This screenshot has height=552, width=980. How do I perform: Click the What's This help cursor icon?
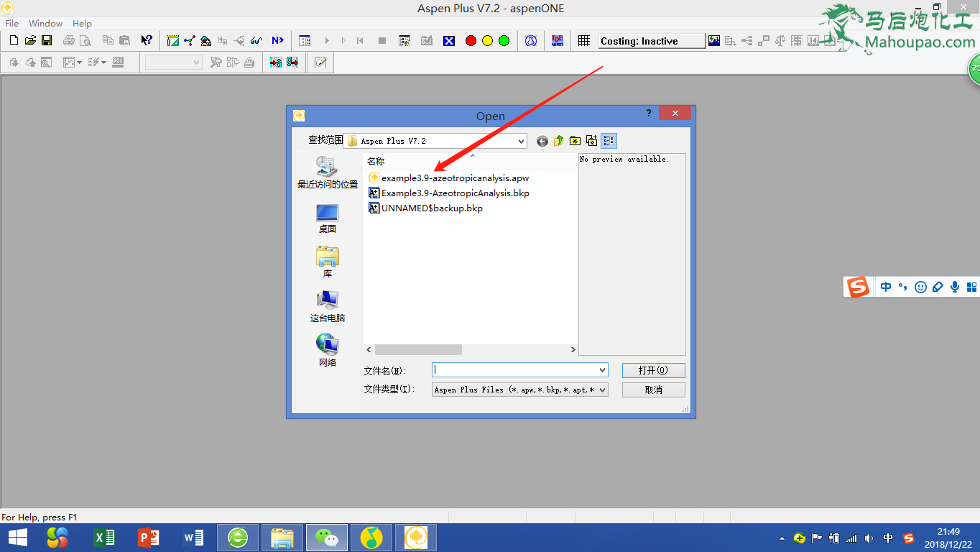pyautogui.click(x=147, y=41)
